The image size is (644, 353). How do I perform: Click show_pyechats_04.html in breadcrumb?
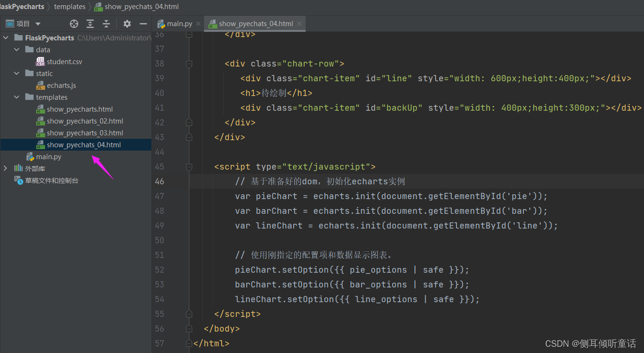[x=141, y=7]
